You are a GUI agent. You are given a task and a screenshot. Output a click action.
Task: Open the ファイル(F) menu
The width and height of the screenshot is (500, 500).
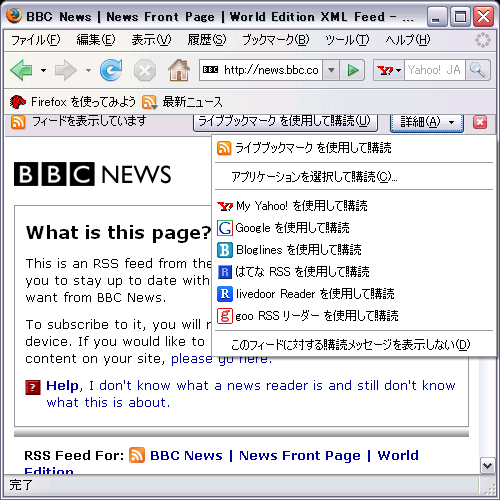[x=36, y=40]
